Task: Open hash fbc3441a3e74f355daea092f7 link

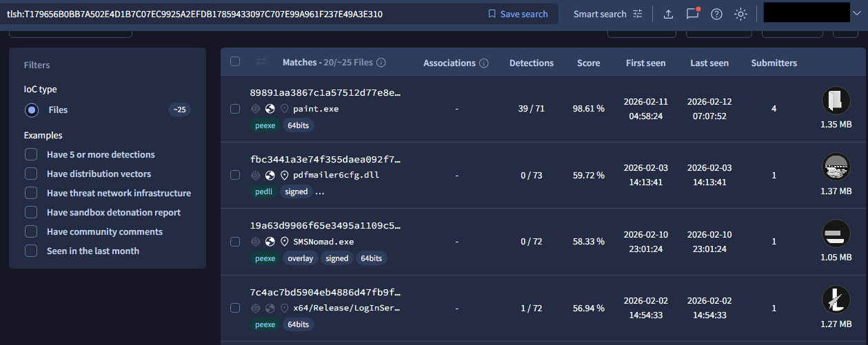Action: click(x=325, y=159)
